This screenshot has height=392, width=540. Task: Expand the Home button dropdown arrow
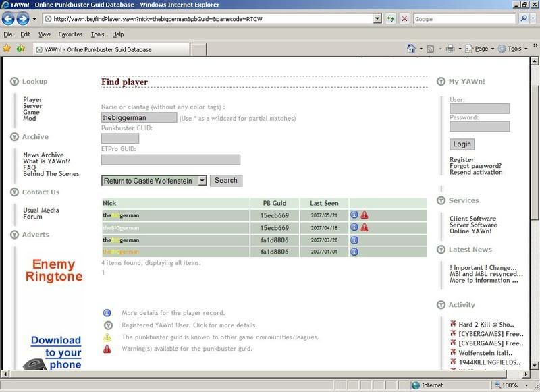point(421,49)
